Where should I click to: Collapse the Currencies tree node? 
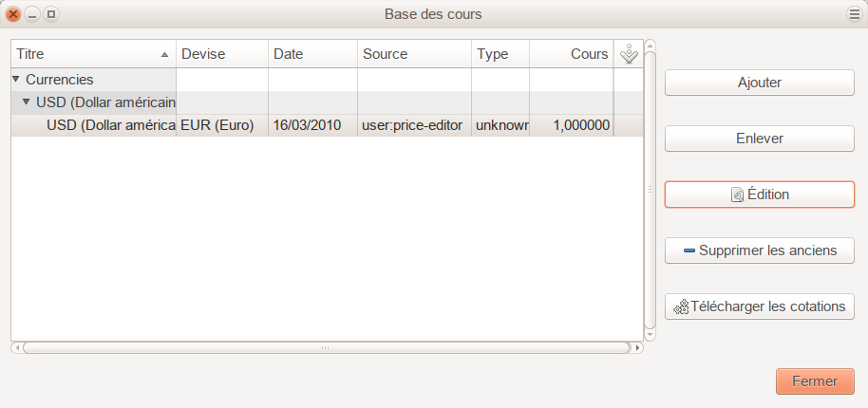[x=16, y=80]
